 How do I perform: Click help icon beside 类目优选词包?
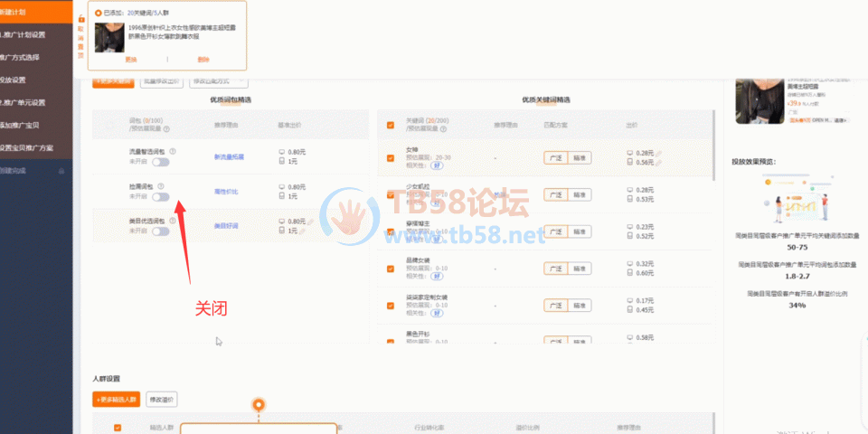[x=173, y=221]
